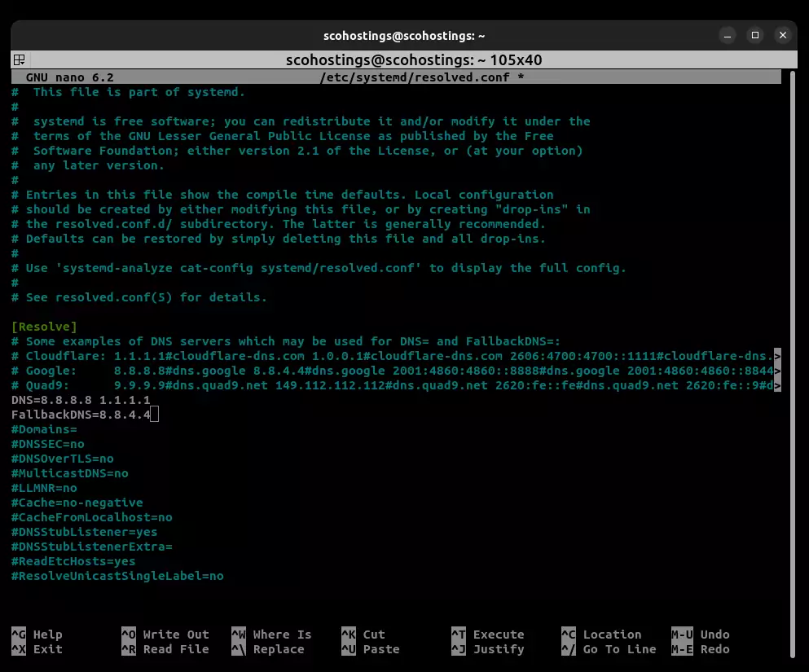Click the ^W Where Is shortcut
This screenshot has height=672, width=809.
click(271, 635)
